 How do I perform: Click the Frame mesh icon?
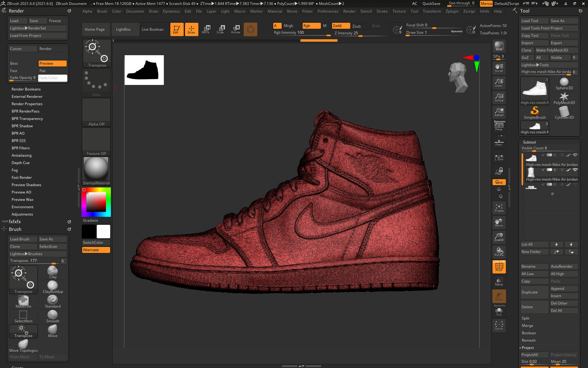coord(499,208)
